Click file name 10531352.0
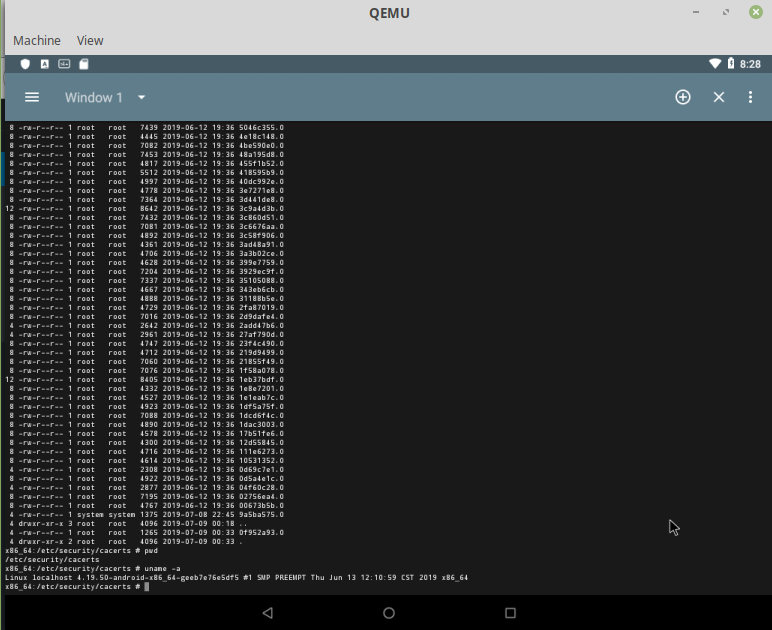The width and height of the screenshot is (772, 630). tap(261, 461)
